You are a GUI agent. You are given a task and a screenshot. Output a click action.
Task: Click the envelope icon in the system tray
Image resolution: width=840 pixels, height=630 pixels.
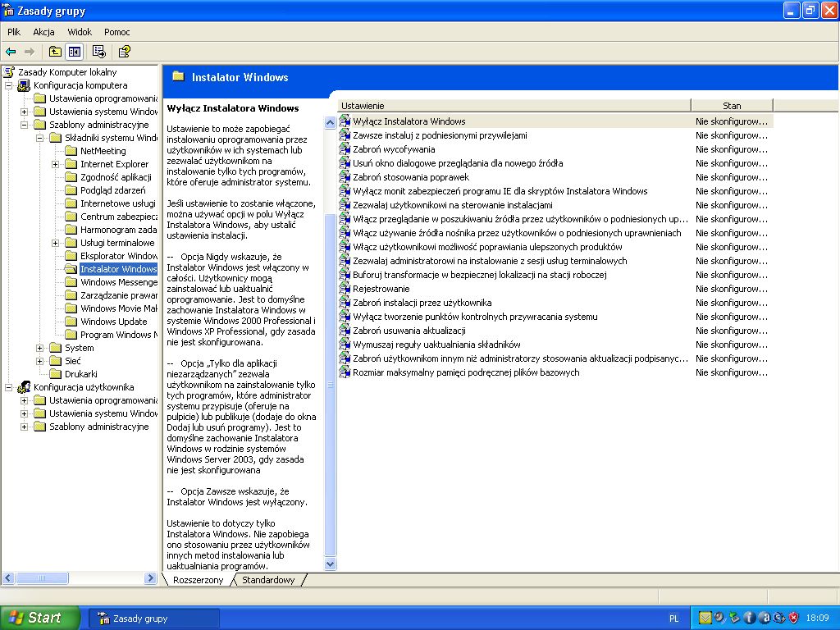tap(705, 619)
